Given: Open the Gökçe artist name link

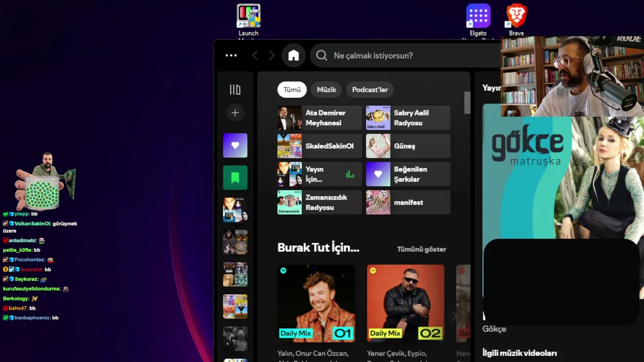Looking at the screenshot, I should coord(494,329).
